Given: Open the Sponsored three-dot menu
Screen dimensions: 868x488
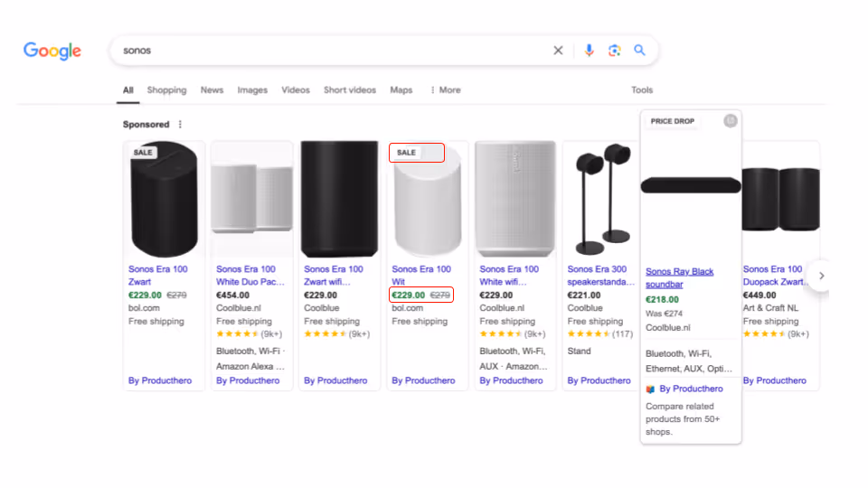Looking at the screenshot, I should click(180, 125).
